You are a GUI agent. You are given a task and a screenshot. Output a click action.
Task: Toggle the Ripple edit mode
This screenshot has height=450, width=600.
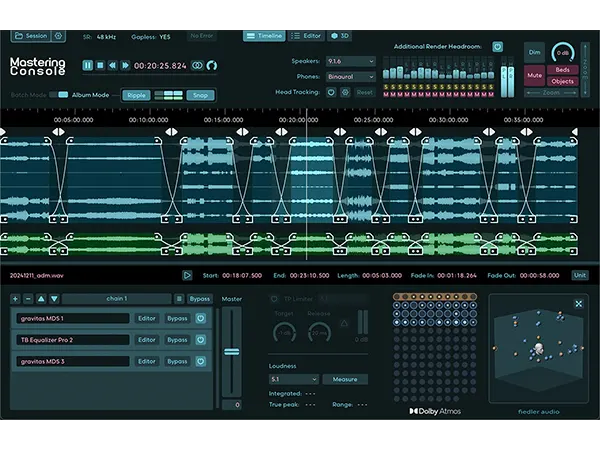click(136, 95)
